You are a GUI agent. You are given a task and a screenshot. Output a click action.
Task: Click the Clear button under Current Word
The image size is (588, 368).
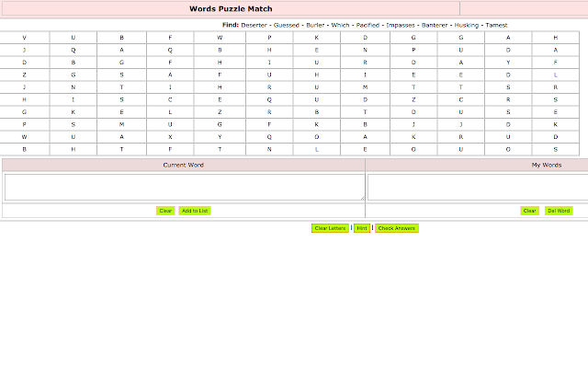pos(165,211)
